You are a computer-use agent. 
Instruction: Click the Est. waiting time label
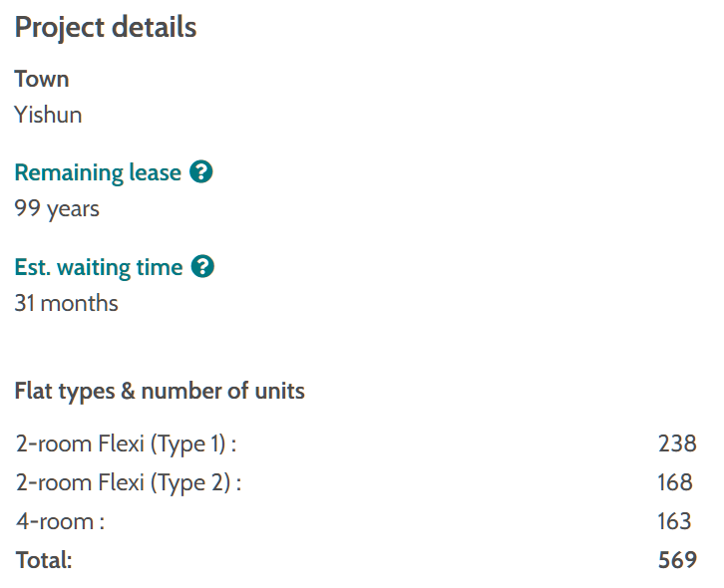[99, 267]
